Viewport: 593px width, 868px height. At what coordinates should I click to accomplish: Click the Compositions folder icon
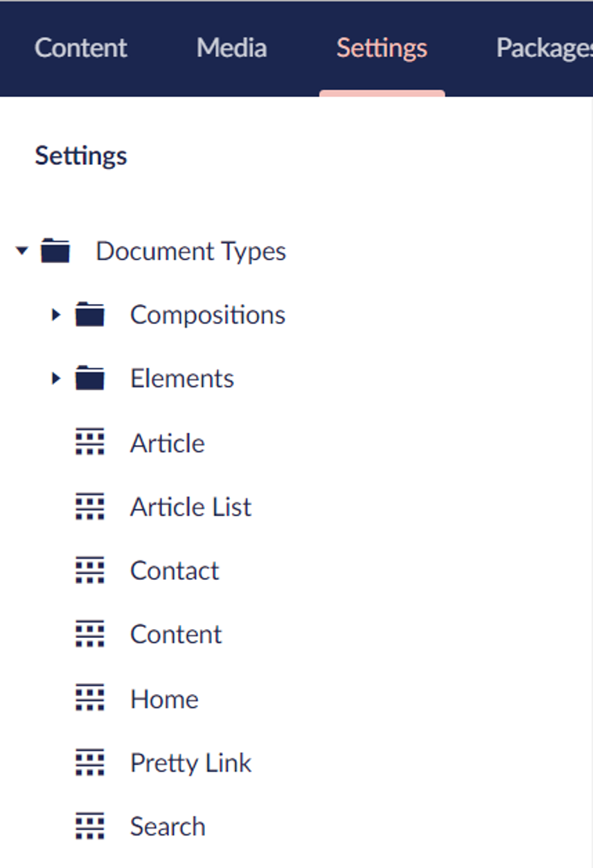coord(89,315)
